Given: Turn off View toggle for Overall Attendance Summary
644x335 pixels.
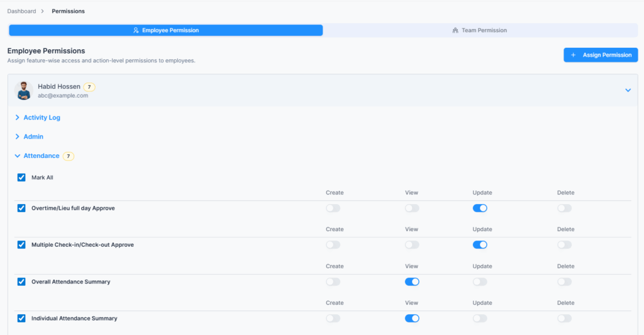Looking at the screenshot, I should 412,281.
